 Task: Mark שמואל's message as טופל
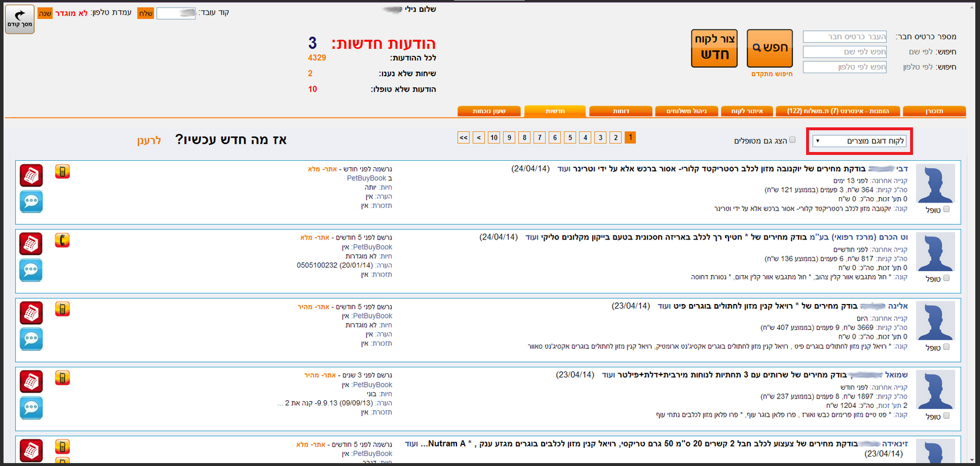click(x=946, y=416)
